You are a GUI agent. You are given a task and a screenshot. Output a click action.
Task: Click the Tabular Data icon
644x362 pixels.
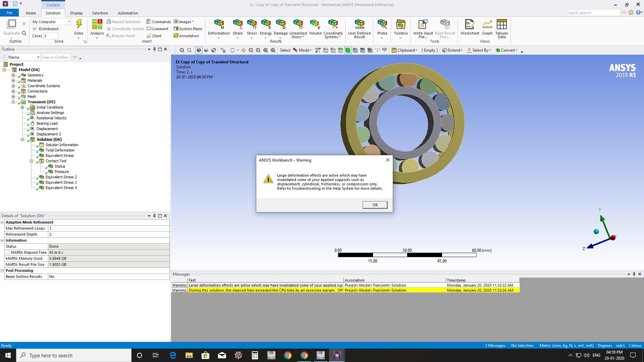click(501, 24)
